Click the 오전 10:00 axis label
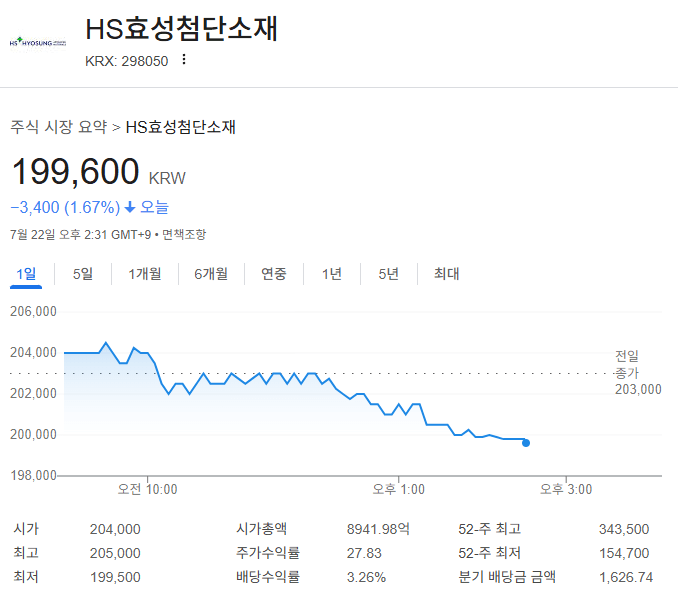678x605 pixels. click(x=147, y=490)
